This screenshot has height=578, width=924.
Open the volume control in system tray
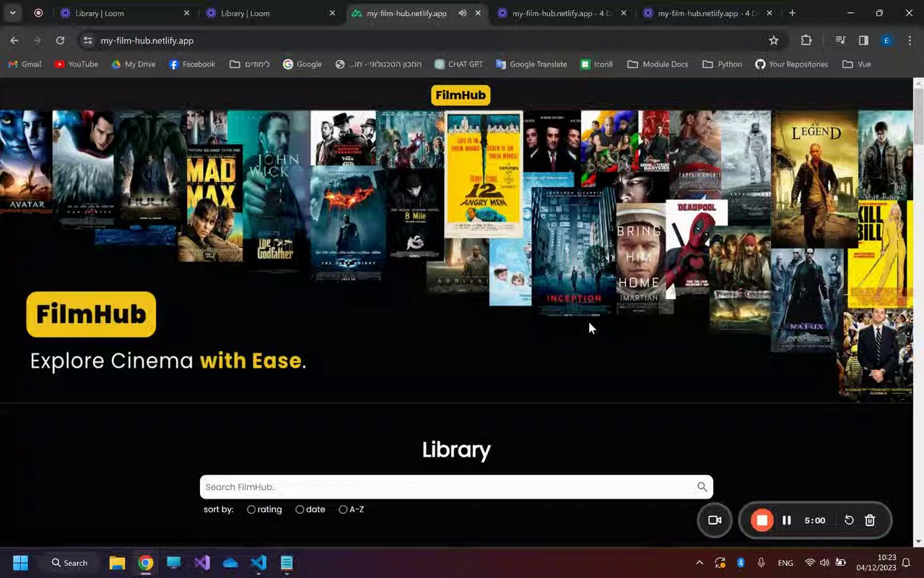[x=824, y=563]
